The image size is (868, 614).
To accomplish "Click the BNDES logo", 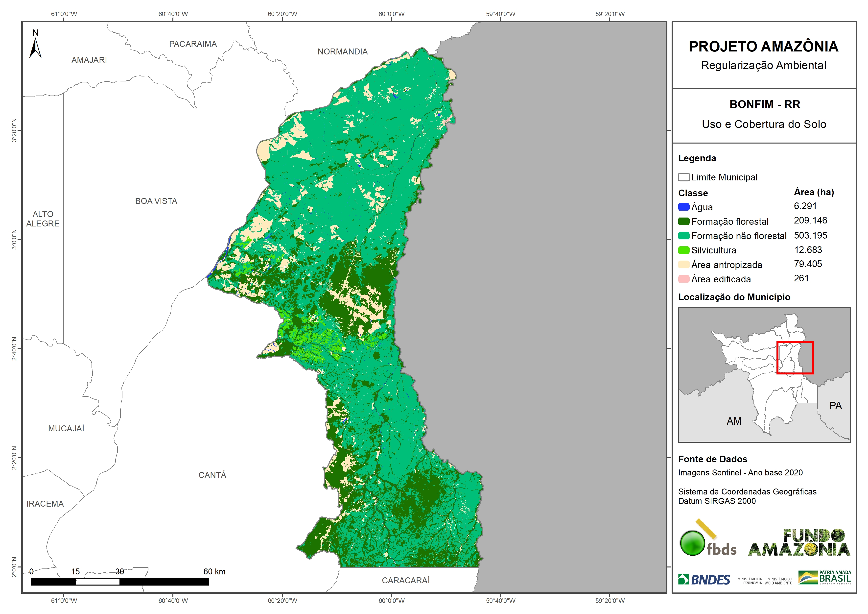I will click(704, 580).
